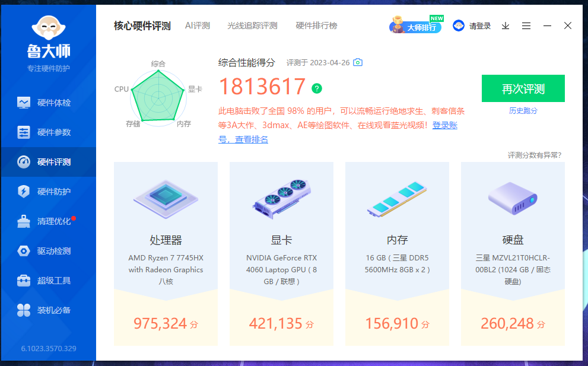
Task: Click the 三星 MZVL21T0HCLR description
Action: coord(513,270)
